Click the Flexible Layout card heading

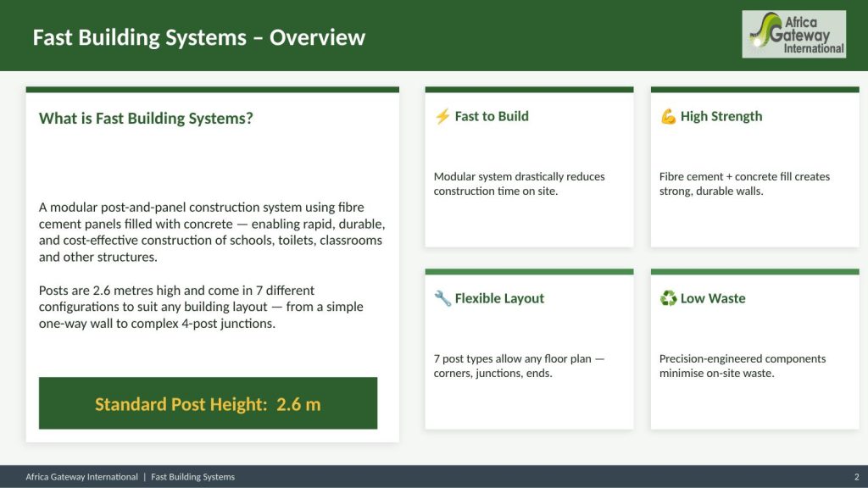(499, 298)
